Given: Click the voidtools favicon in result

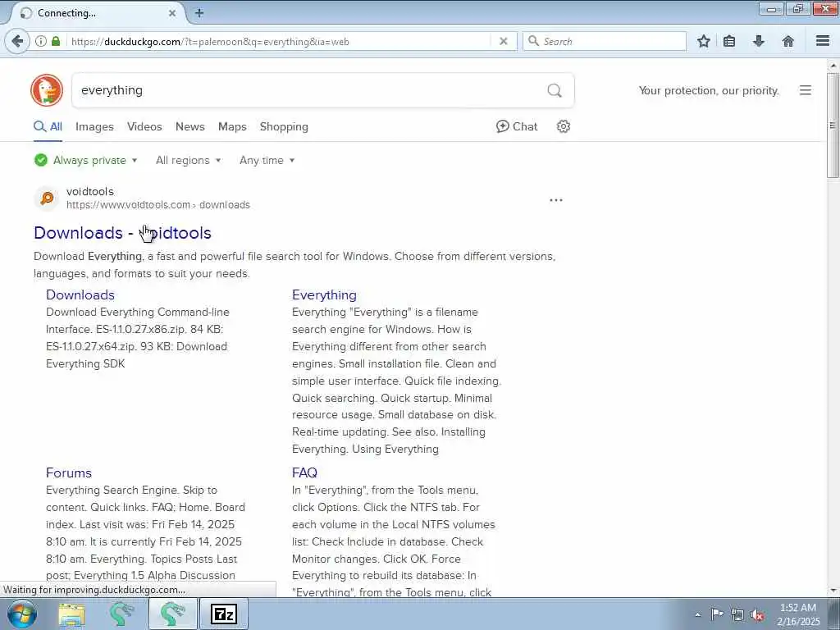Looking at the screenshot, I should [x=47, y=199].
